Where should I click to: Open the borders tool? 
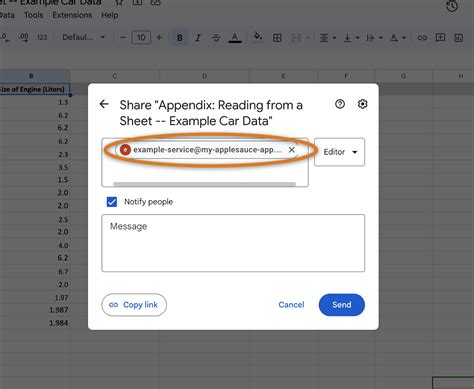[x=277, y=38]
